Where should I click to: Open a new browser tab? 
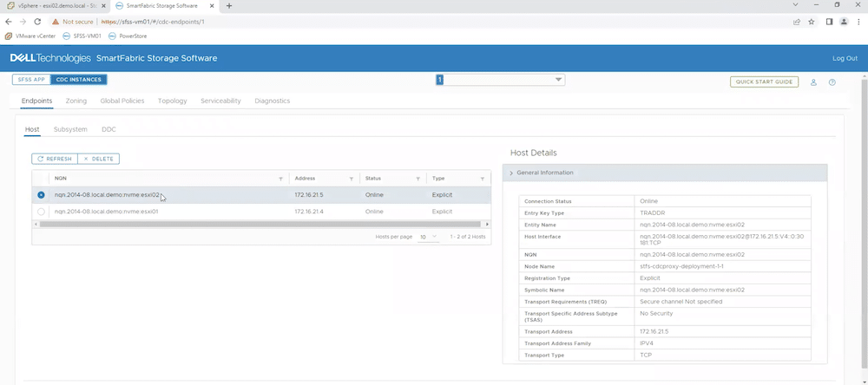[229, 5]
